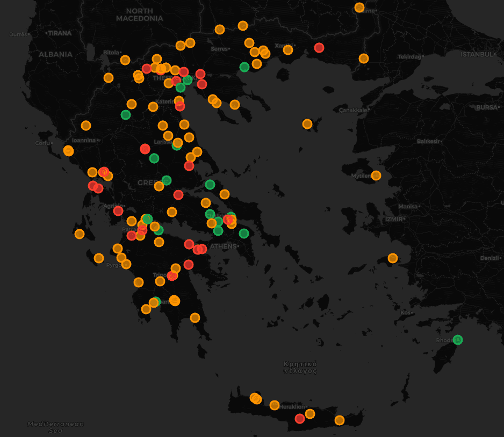Click the ATHENS city label
504x437 pixels.
[223, 246]
